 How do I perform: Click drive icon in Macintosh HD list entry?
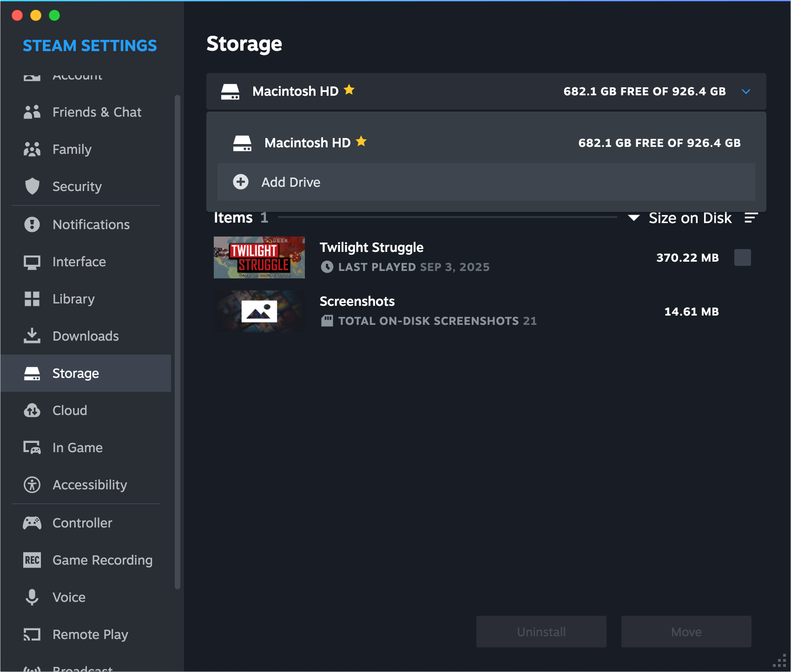[242, 143]
